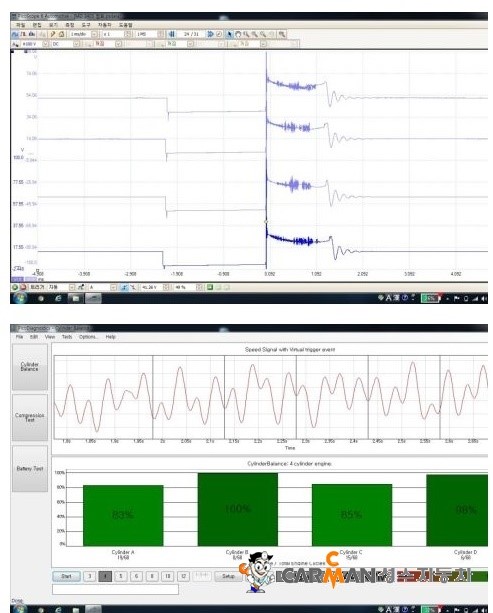The height and width of the screenshot is (613, 493).
Task: Expand the timebase 1 ms/div dropdown
Action: pos(94,34)
